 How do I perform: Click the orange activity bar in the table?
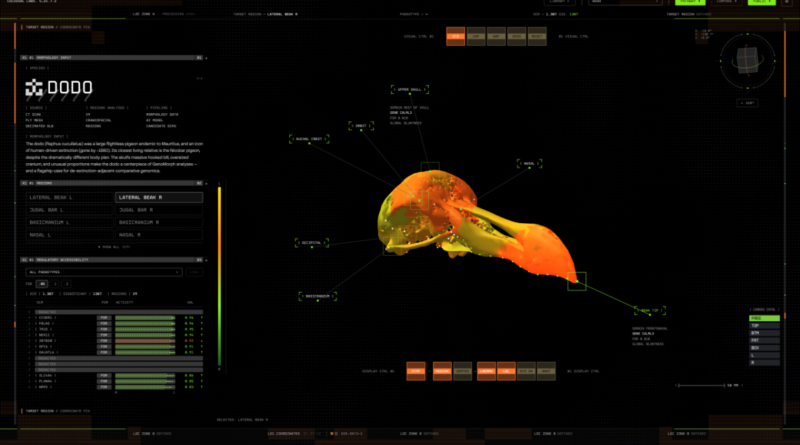[145, 340]
